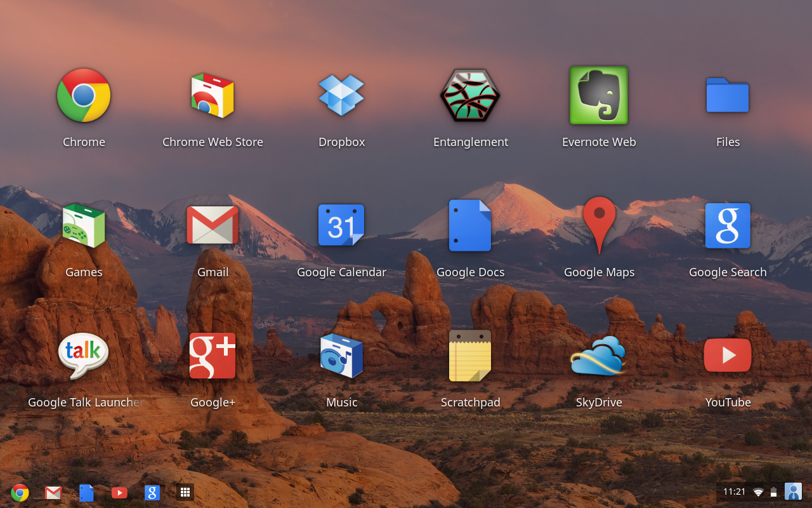The height and width of the screenshot is (508, 812).
Task: Click the Google Docs shelf icon
Action: pyautogui.click(x=86, y=492)
